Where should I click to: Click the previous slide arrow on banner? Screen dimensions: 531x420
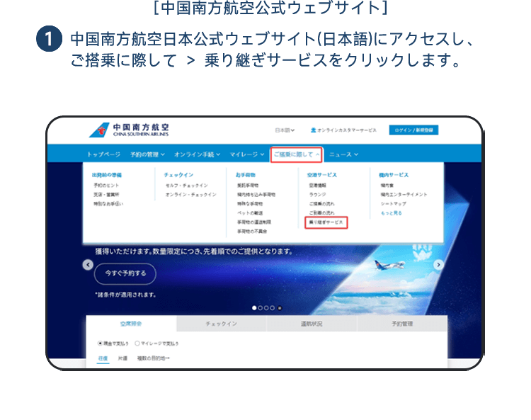coord(88,265)
